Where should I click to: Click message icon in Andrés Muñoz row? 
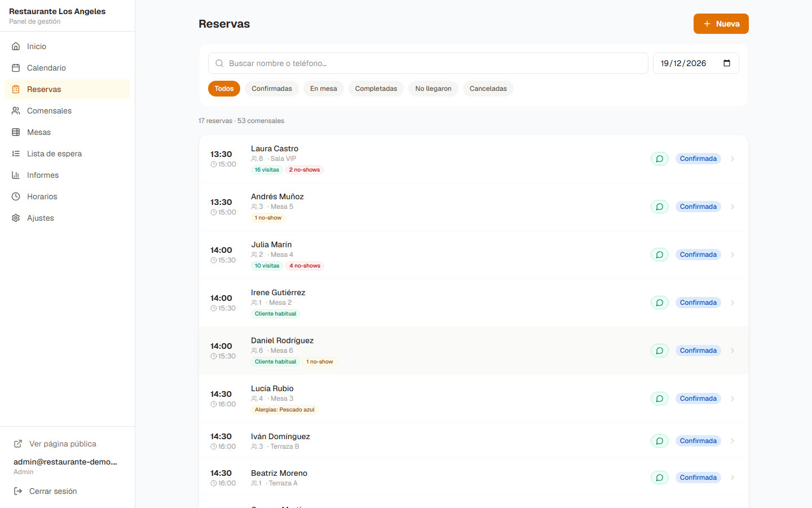point(659,207)
